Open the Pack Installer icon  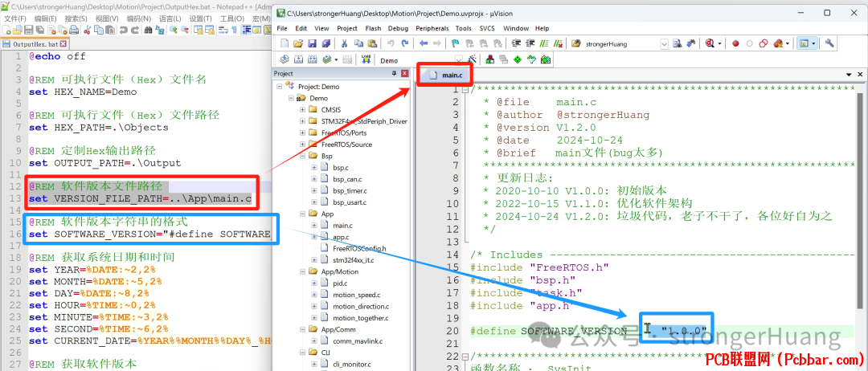pos(546,59)
